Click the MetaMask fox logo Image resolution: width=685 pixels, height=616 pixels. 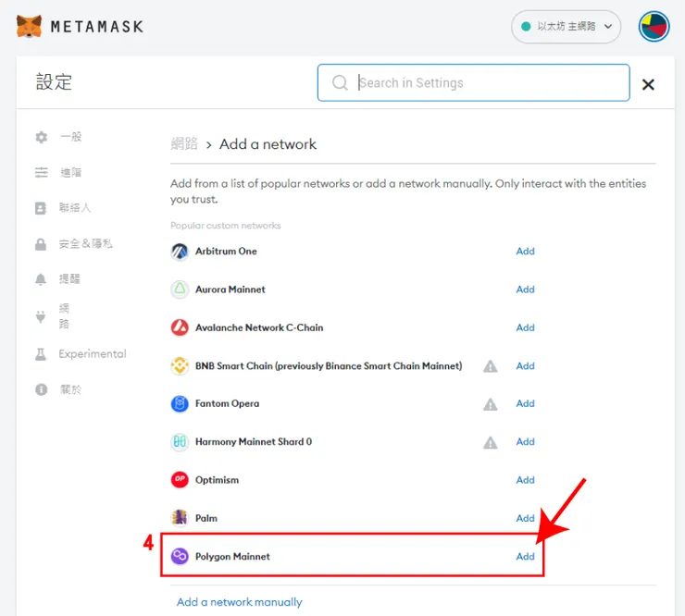pyautogui.click(x=29, y=26)
